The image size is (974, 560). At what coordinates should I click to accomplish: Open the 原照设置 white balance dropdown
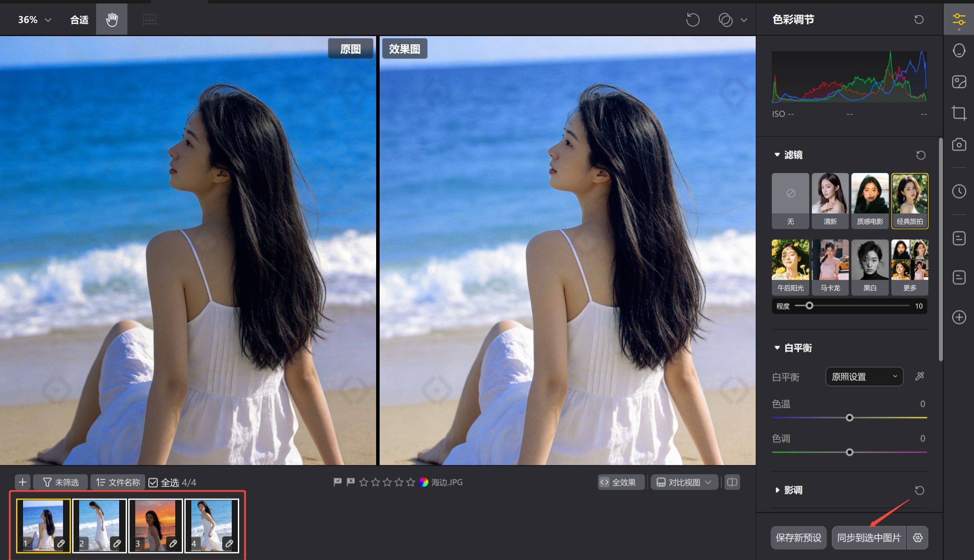864,377
